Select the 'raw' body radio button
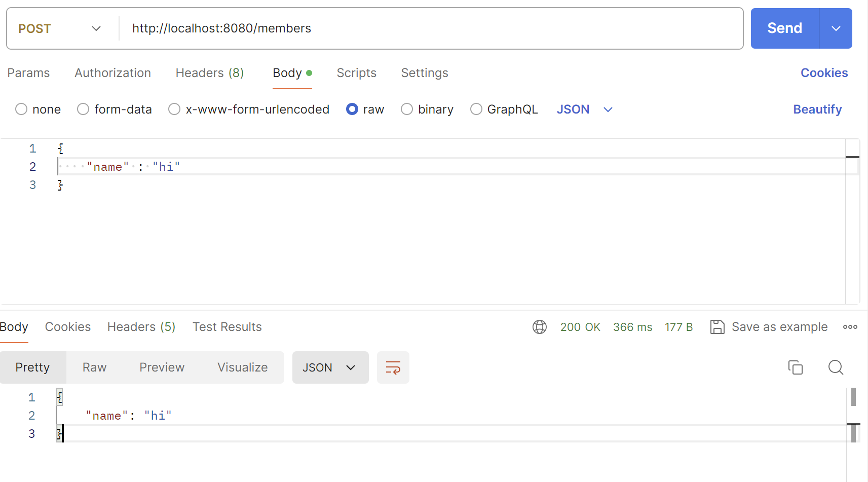The image size is (868, 482). pos(352,109)
